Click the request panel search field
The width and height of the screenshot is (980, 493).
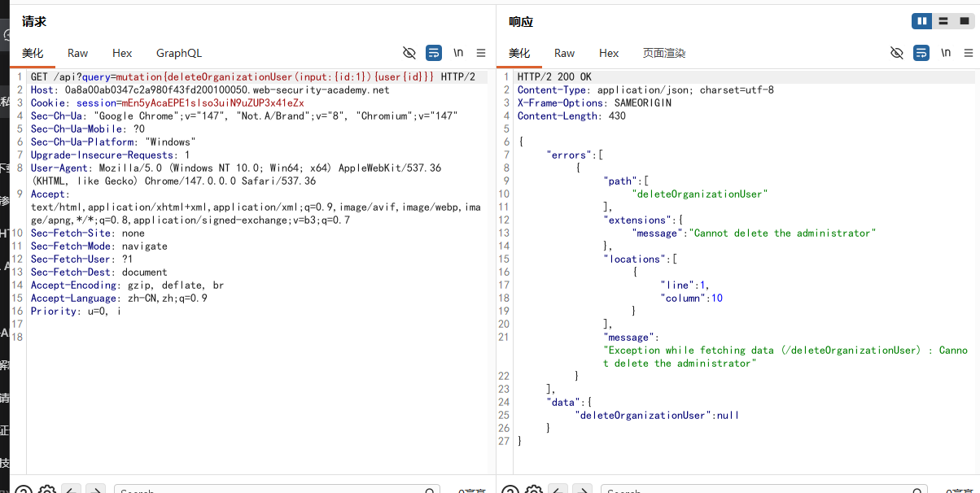[277, 490]
